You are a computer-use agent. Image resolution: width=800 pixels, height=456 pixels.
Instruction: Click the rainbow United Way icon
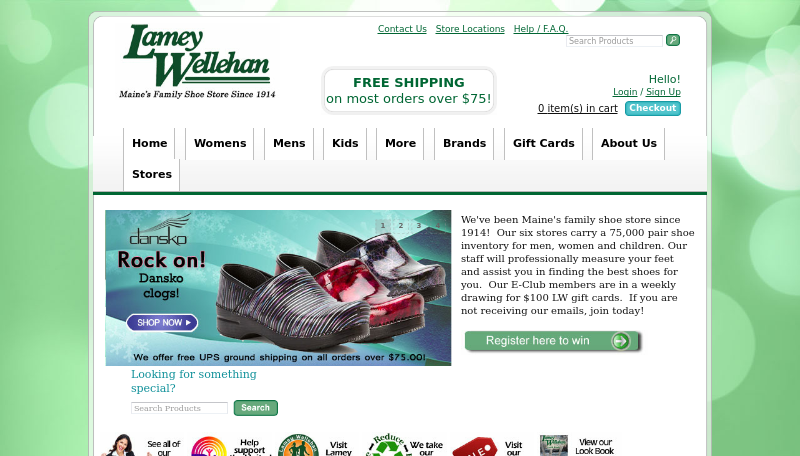point(209,447)
